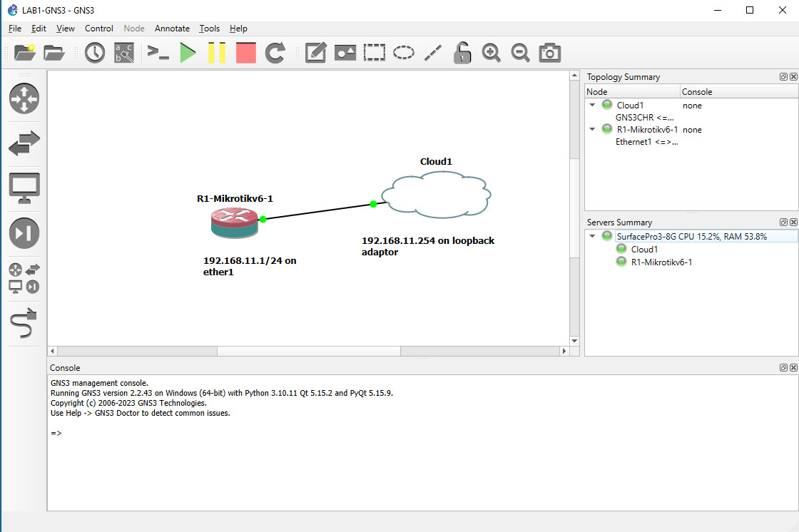
Task: Start all nodes with the green play icon
Action: click(188, 52)
